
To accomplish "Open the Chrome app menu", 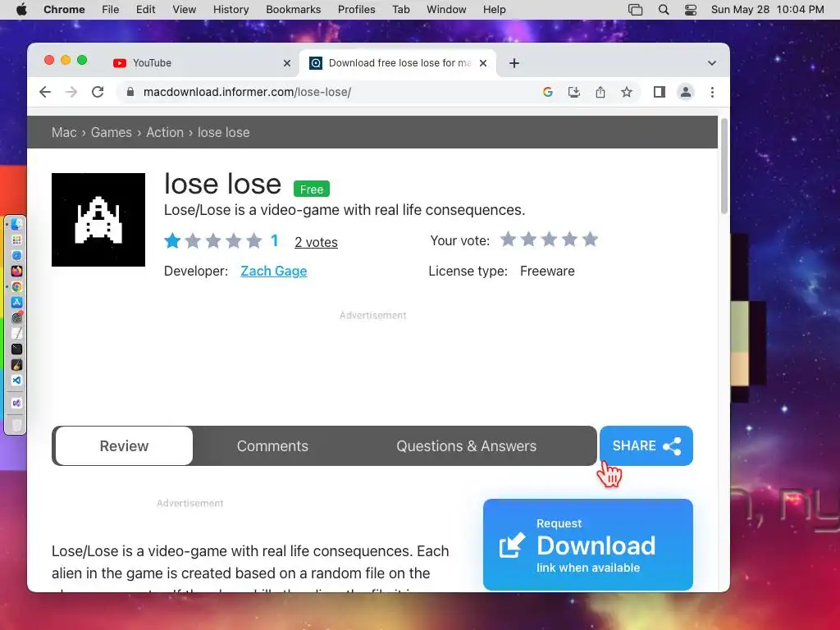I will click(x=64, y=10).
